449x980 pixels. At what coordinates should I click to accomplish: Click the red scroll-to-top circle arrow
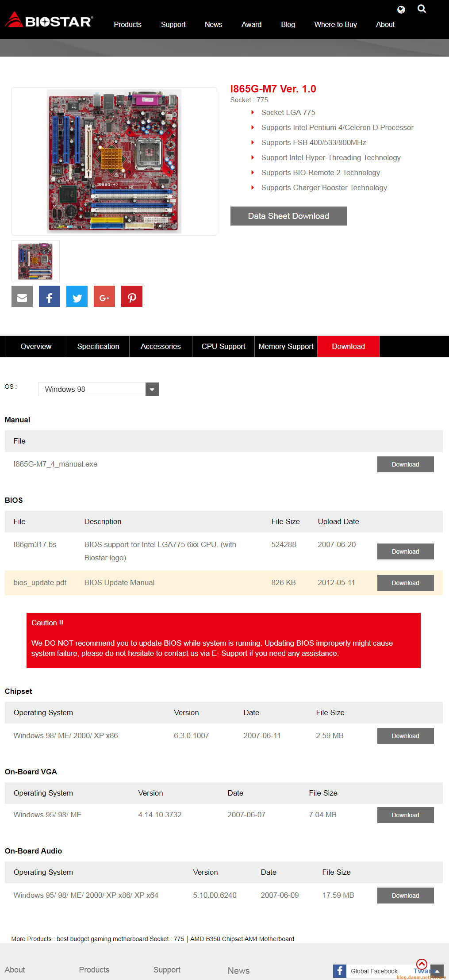(x=422, y=964)
